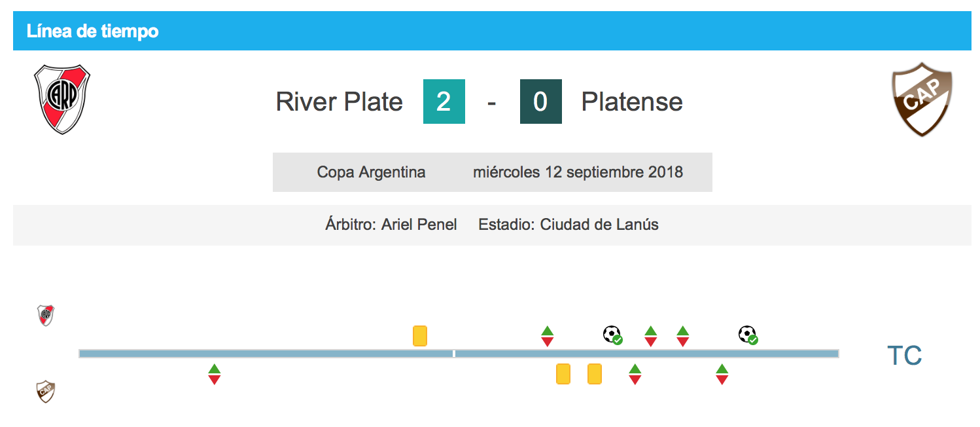Select the small River Plate timeline crest
This screenshot has height=427, width=980.
tap(46, 315)
